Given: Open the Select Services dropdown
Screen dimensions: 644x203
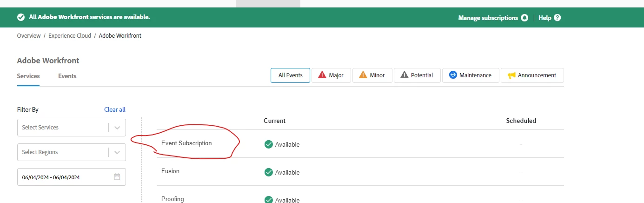Looking at the screenshot, I should point(72,128).
